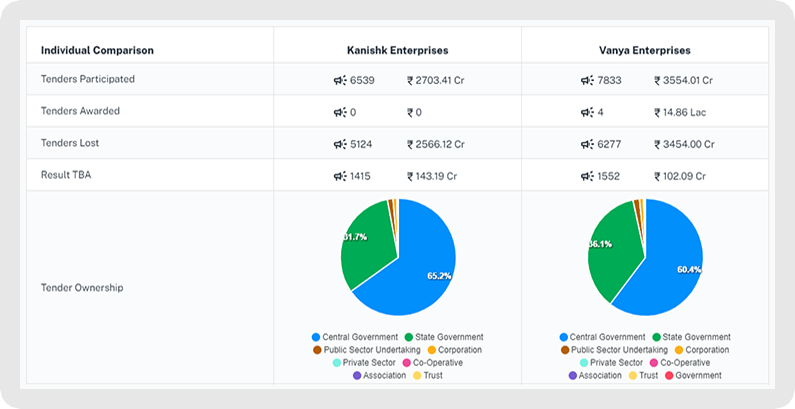
Task: Toggle Central Government legend in Kanishk chart
Action: (x=355, y=337)
